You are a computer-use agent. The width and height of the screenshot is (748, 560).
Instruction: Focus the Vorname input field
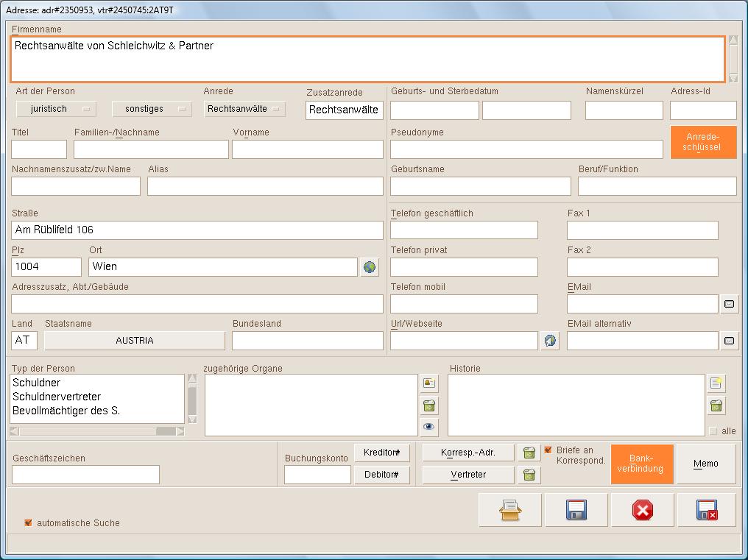click(x=308, y=149)
